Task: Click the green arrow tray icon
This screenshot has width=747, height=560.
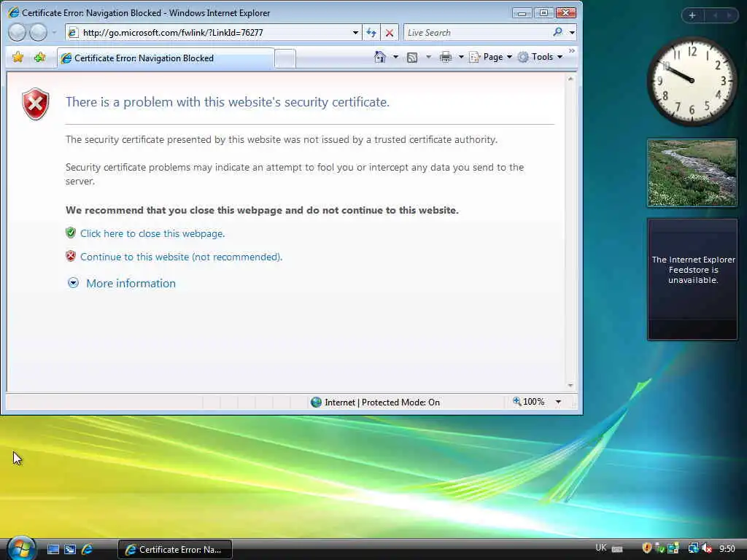Action: (x=659, y=548)
